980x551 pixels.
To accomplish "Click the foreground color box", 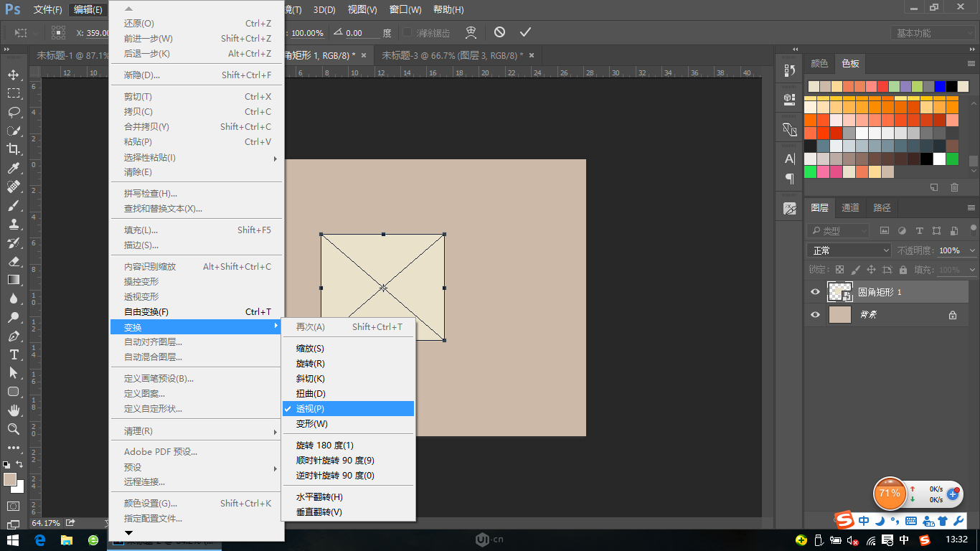I will (9, 479).
